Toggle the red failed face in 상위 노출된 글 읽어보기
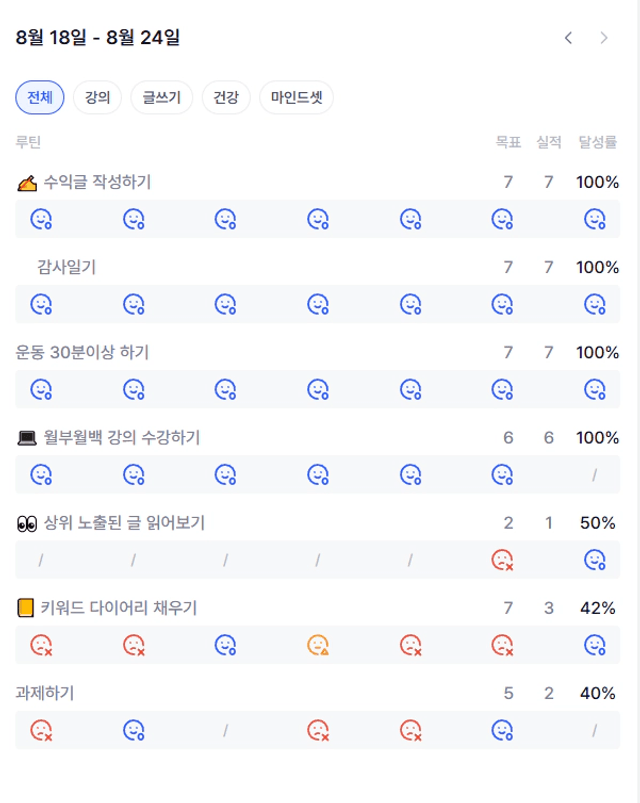The image size is (640, 803). pos(502,560)
